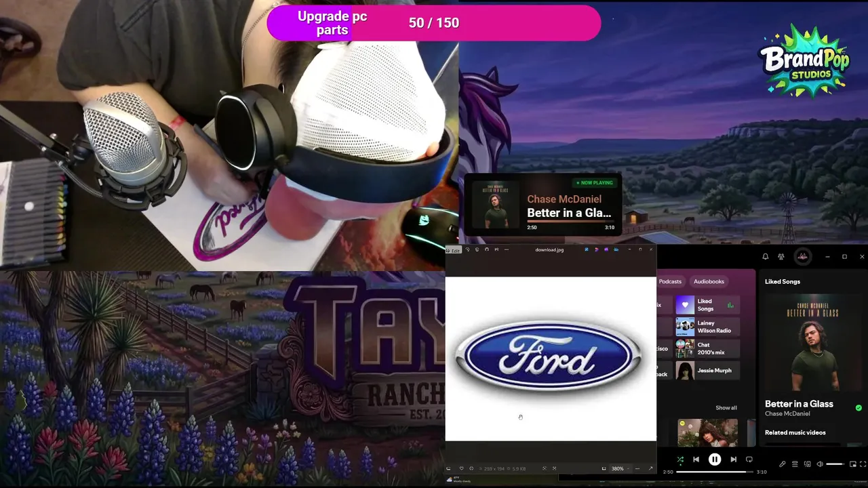Click the flower album thumbnail below Show all

(x=707, y=432)
